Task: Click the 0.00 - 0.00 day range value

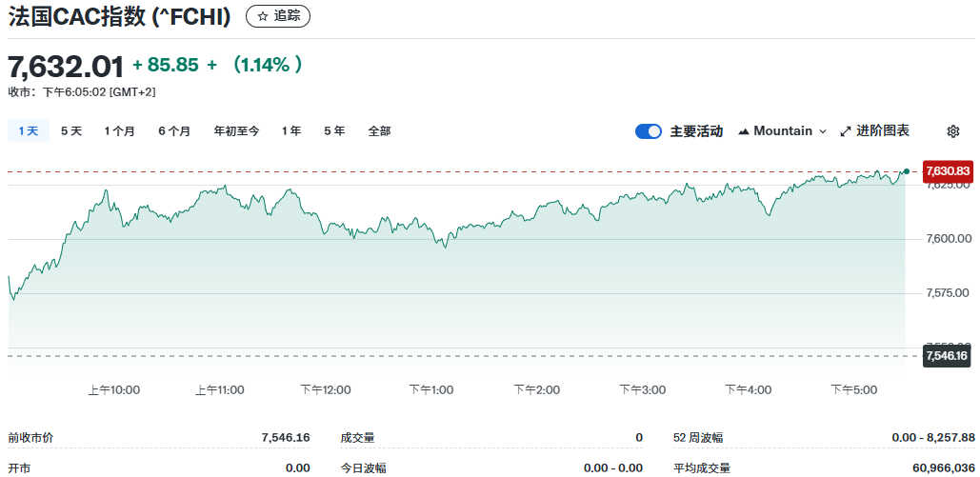Action: [x=613, y=468]
